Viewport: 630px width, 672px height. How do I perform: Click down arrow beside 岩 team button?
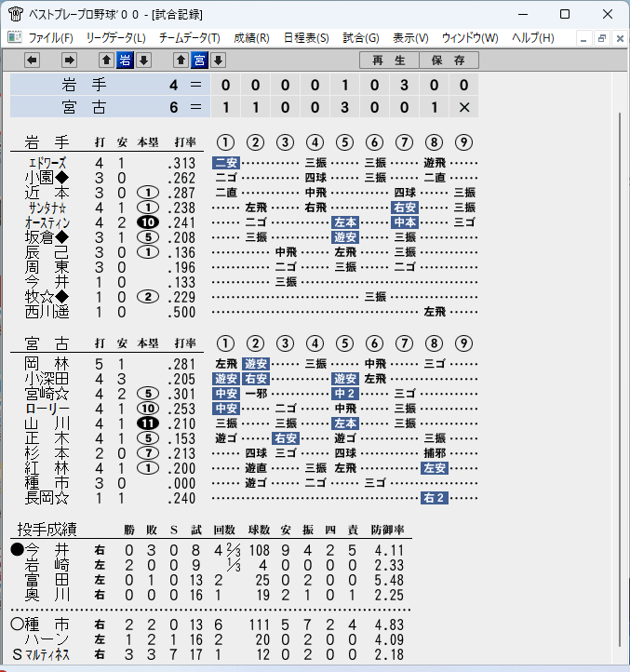point(143,60)
